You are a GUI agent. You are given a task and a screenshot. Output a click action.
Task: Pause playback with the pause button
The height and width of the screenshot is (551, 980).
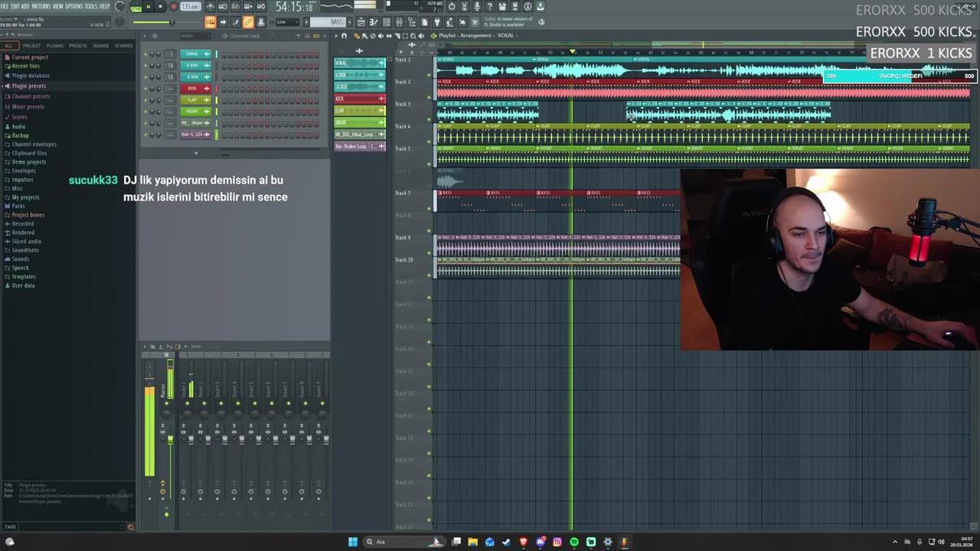(149, 7)
